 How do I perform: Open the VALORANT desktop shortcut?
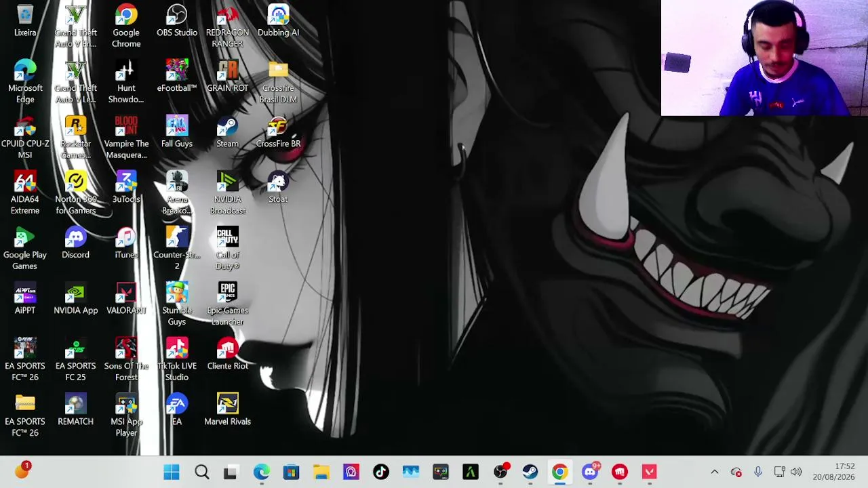tap(126, 299)
